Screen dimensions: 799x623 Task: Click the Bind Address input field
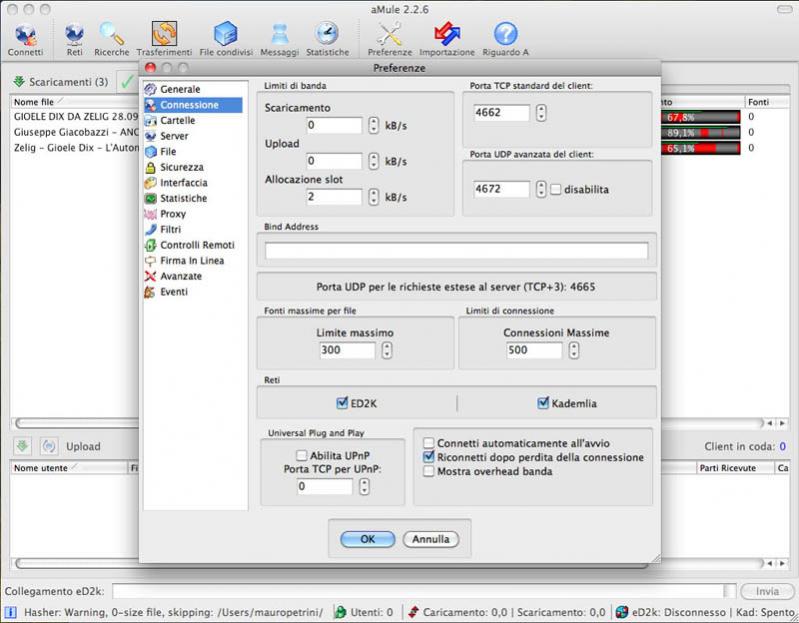click(x=456, y=251)
